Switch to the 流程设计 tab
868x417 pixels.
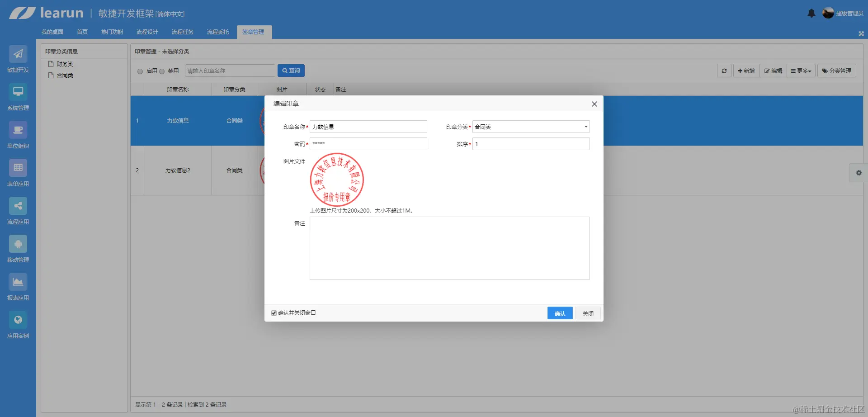[147, 32]
